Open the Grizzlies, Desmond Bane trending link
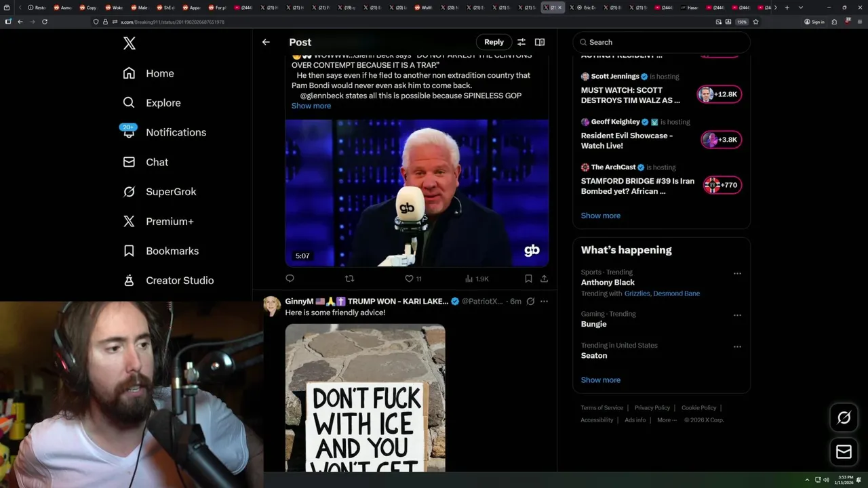 [x=662, y=293]
